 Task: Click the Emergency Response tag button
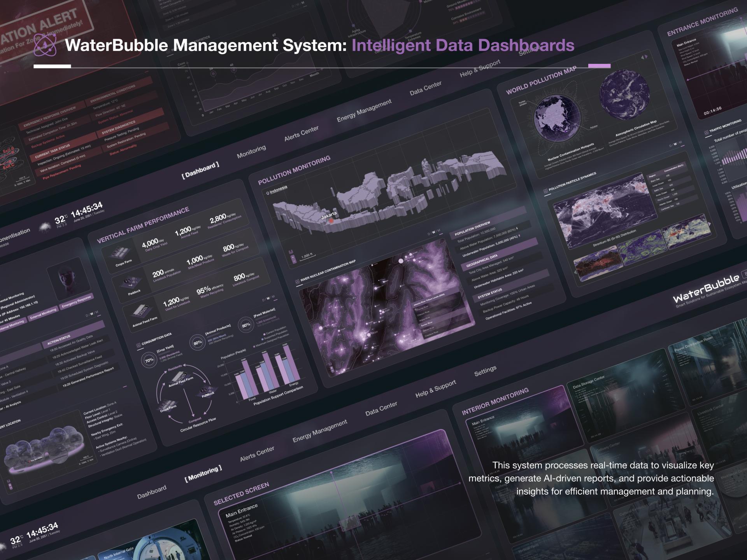pyautogui.click(x=76, y=302)
